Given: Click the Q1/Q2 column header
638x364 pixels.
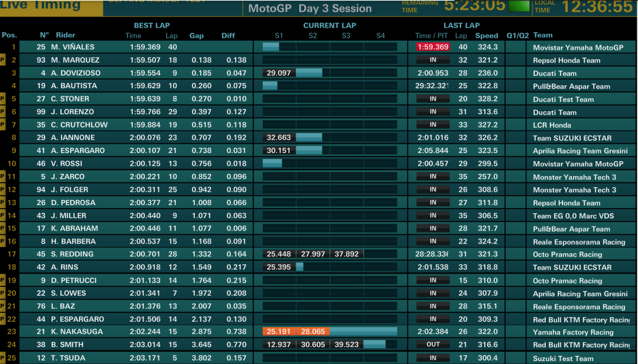Looking at the screenshot, I should (x=517, y=36).
